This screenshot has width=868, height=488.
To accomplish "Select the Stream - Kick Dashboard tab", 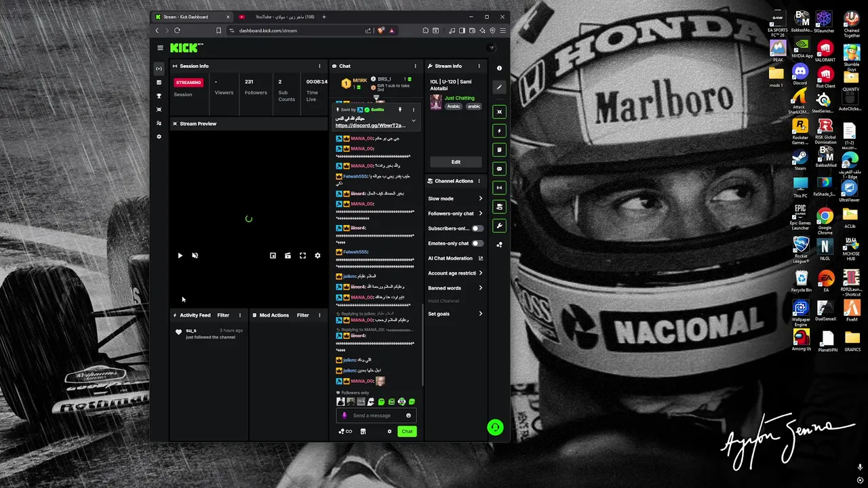I will pos(191,16).
